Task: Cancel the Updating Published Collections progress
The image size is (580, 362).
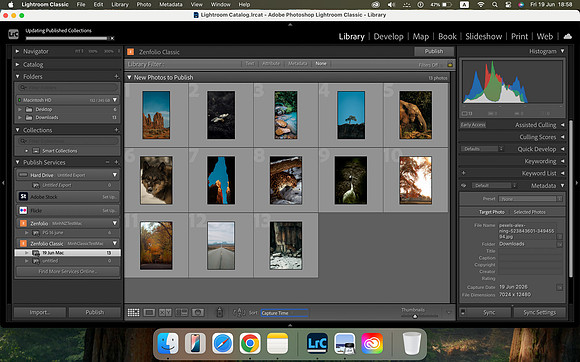Action: tap(112, 38)
